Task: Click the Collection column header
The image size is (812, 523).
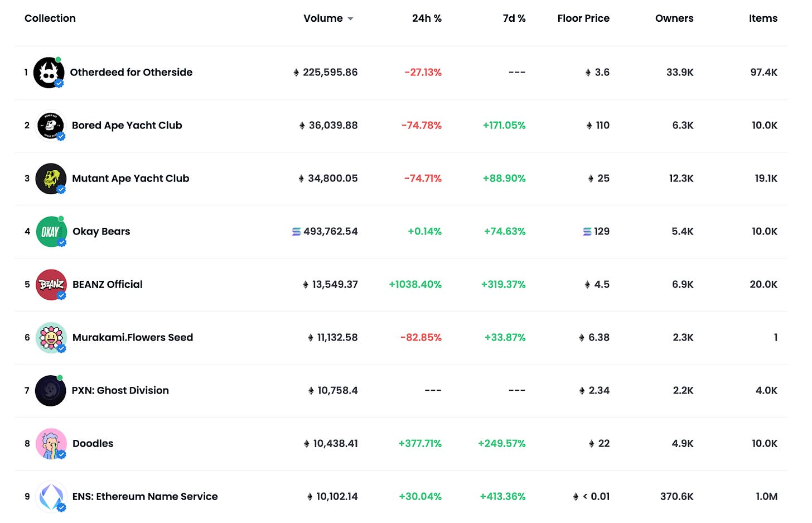Action: click(50, 18)
